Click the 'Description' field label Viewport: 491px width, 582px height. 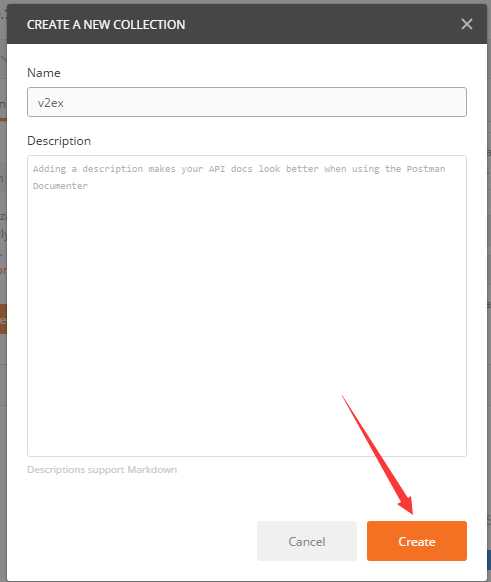[x=59, y=141]
